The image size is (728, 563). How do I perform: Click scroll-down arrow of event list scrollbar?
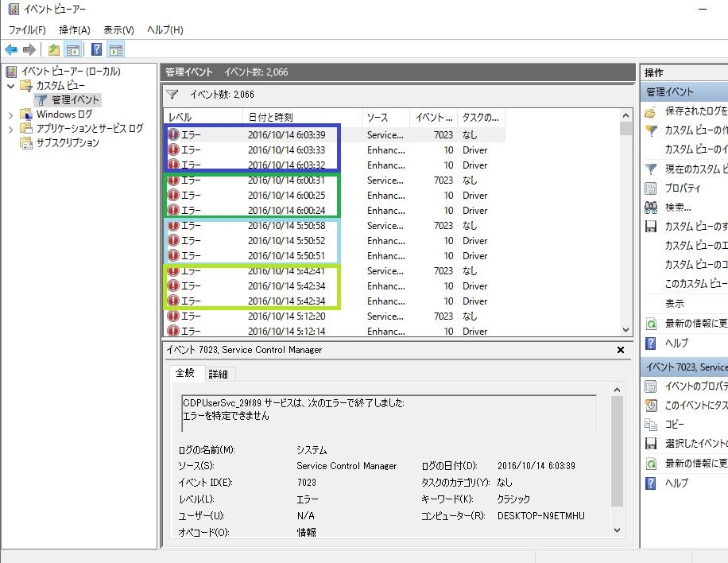pos(625,330)
